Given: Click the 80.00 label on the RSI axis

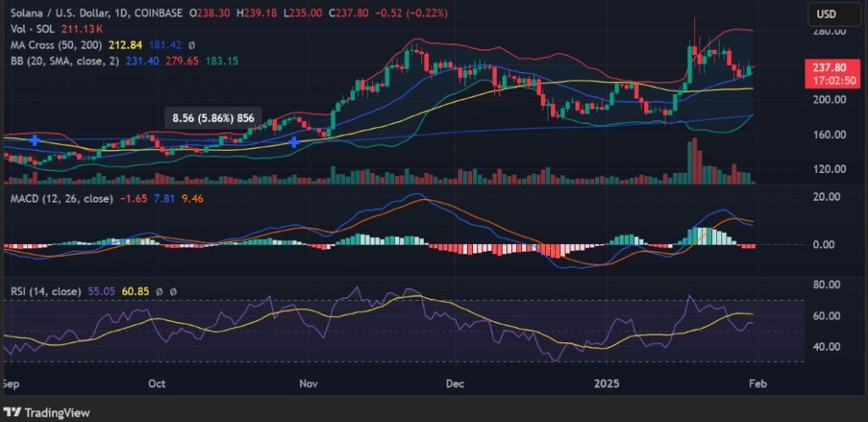Looking at the screenshot, I should (826, 284).
